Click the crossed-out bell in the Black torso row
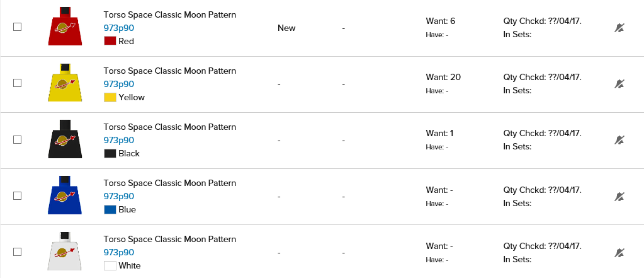Image resolution: width=644 pixels, height=278 pixels. point(619,140)
